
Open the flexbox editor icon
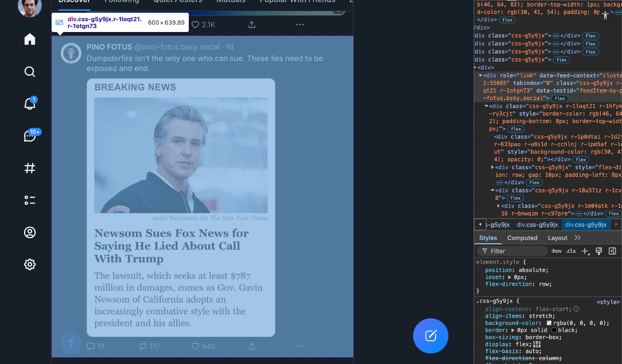[x=537, y=344]
